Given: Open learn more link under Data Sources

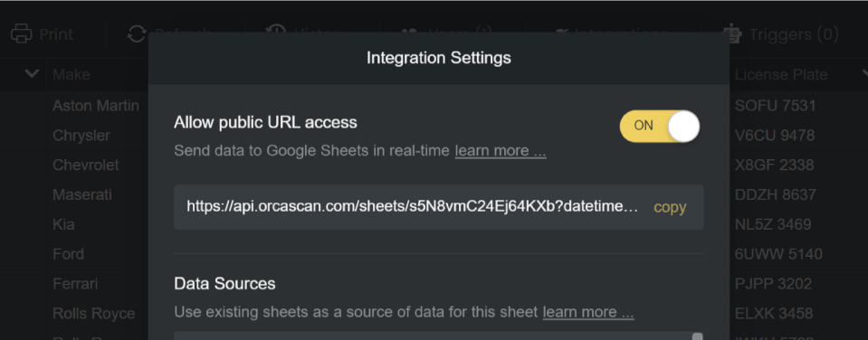Looking at the screenshot, I should click(x=588, y=312).
